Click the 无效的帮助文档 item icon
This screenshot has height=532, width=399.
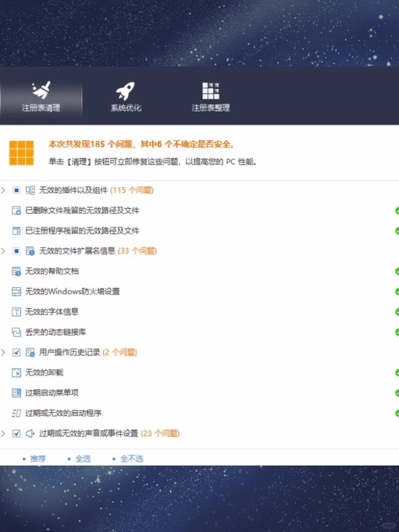(x=16, y=271)
